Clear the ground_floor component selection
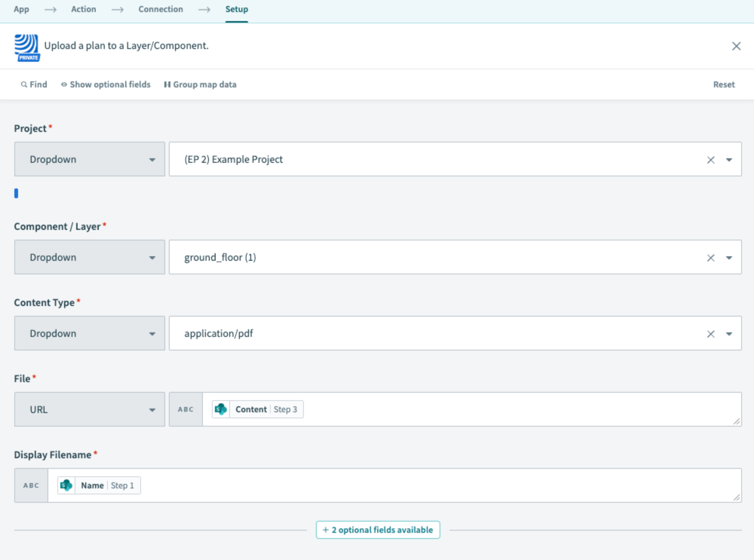Screen dimensions: 754x560 pos(711,258)
